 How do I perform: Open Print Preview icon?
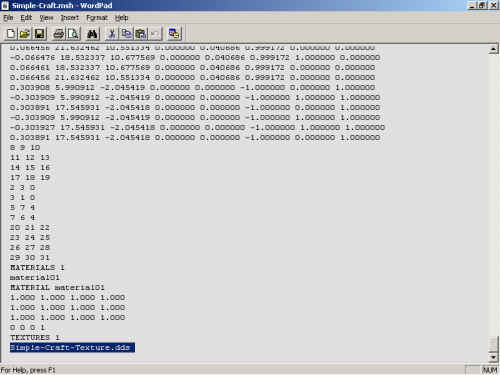click(73, 34)
